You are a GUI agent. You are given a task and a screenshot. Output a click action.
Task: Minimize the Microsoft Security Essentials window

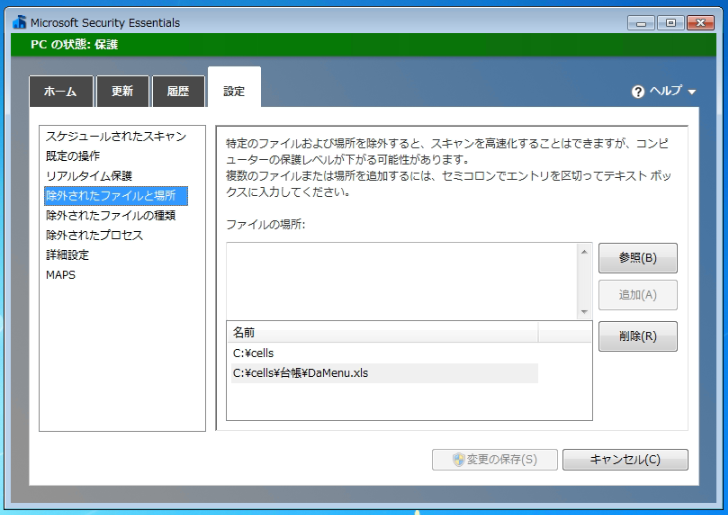coord(641,23)
